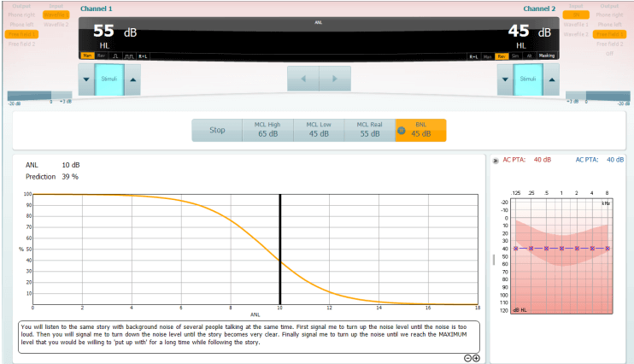Click the right navigation arrow in center

tap(335, 79)
